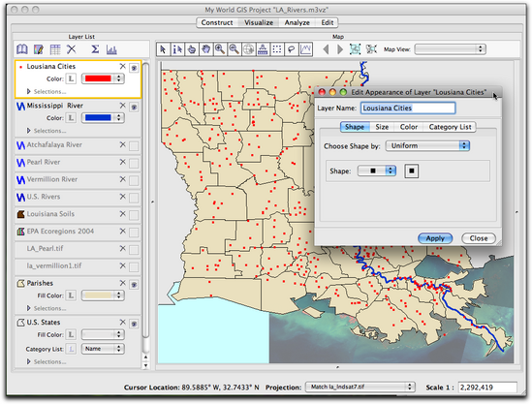Toggle visibility of Mississippi River layer
Viewport: 532px width, 404px height.
pos(134,108)
